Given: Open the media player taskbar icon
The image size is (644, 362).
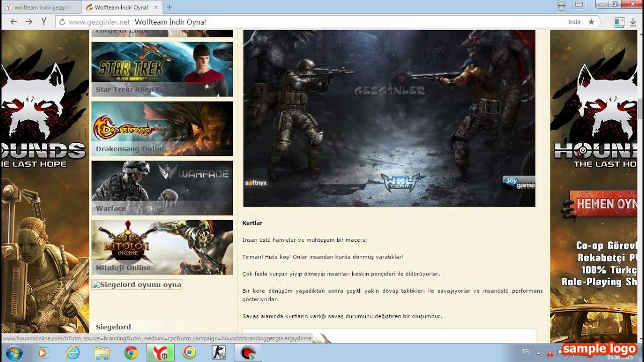Looking at the screenshot, I should [43, 353].
